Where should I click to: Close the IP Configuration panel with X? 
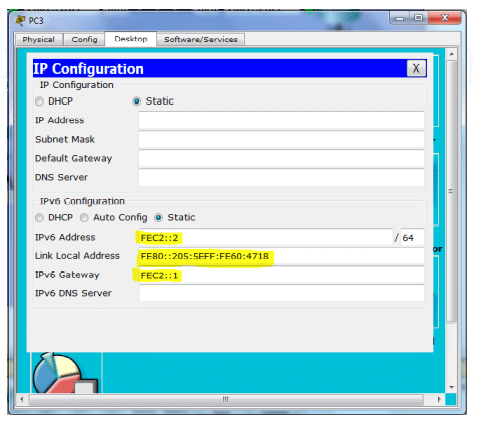(416, 68)
